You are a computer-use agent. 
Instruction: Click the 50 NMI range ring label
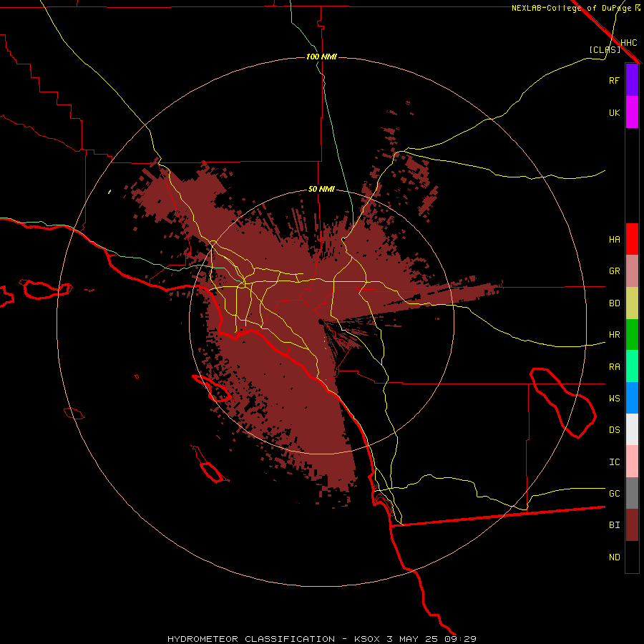(321, 189)
